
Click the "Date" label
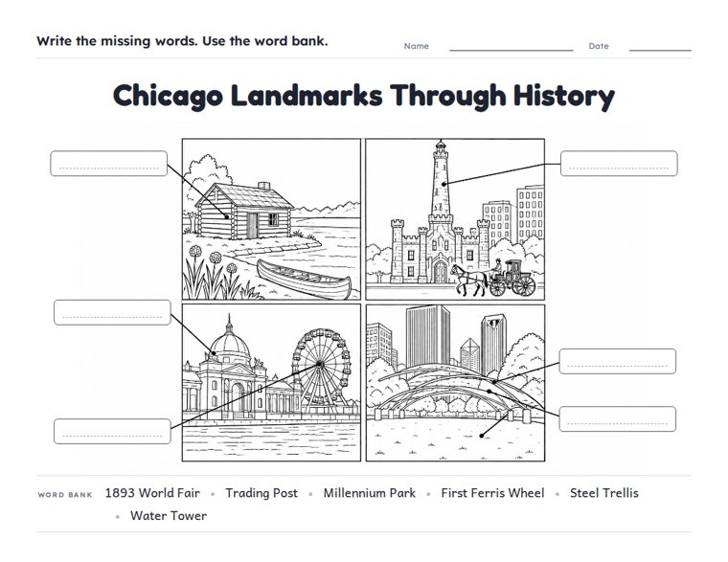(599, 46)
